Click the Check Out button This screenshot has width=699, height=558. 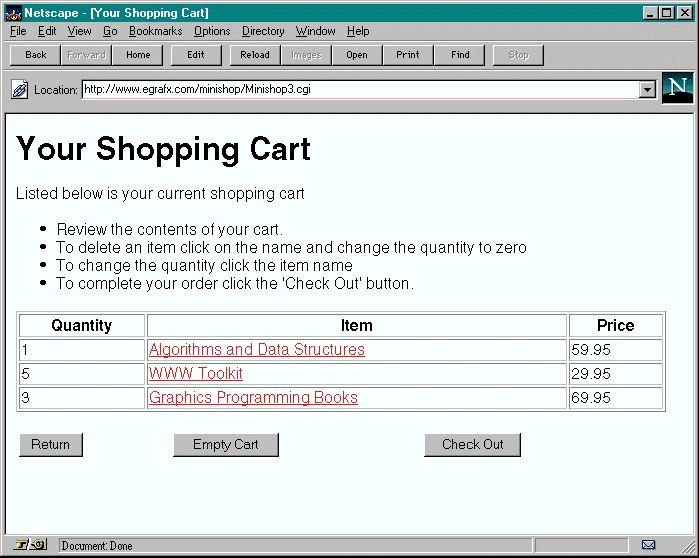(x=472, y=445)
